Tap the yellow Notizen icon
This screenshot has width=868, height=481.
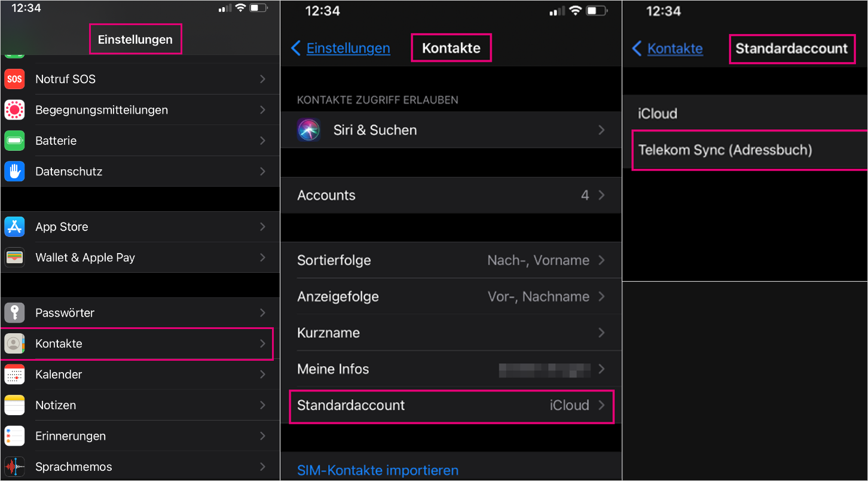[14, 405]
